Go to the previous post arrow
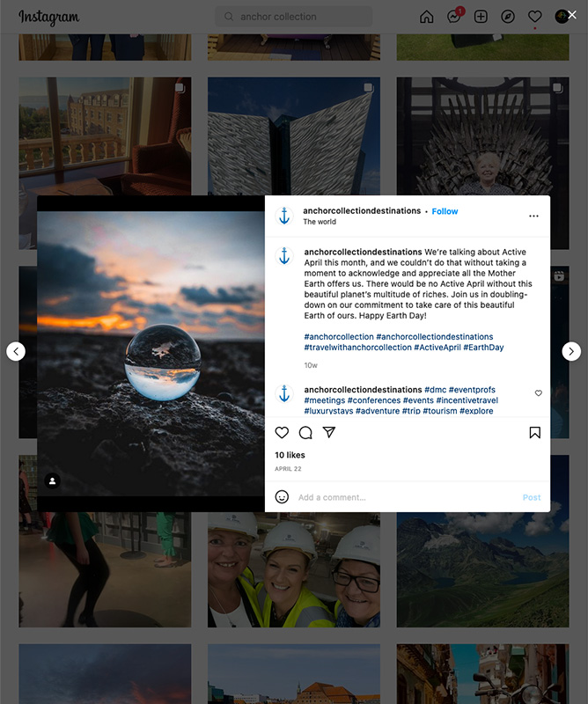 click(x=16, y=351)
